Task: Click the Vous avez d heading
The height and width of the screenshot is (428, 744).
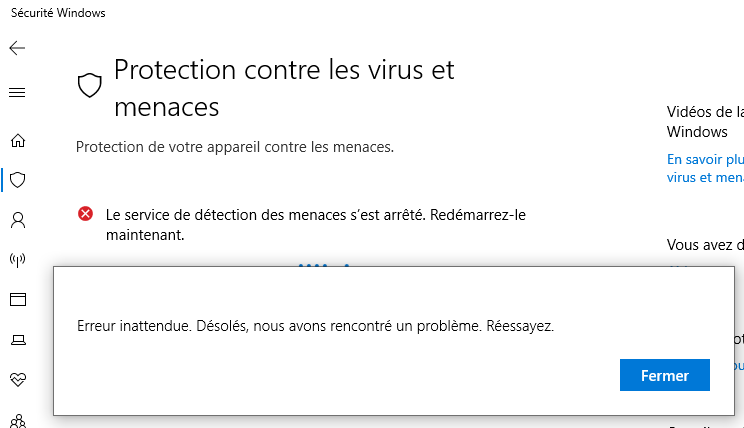Action: (x=704, y=244)
